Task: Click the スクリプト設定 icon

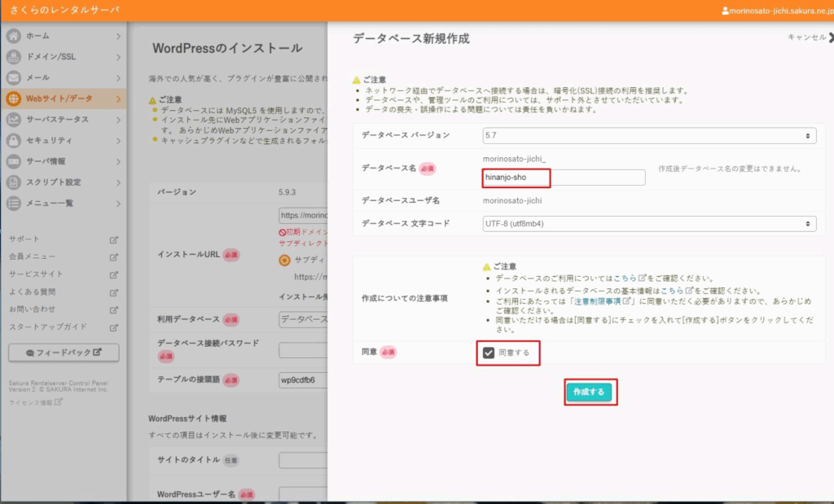Action: (x=14, y=182)
